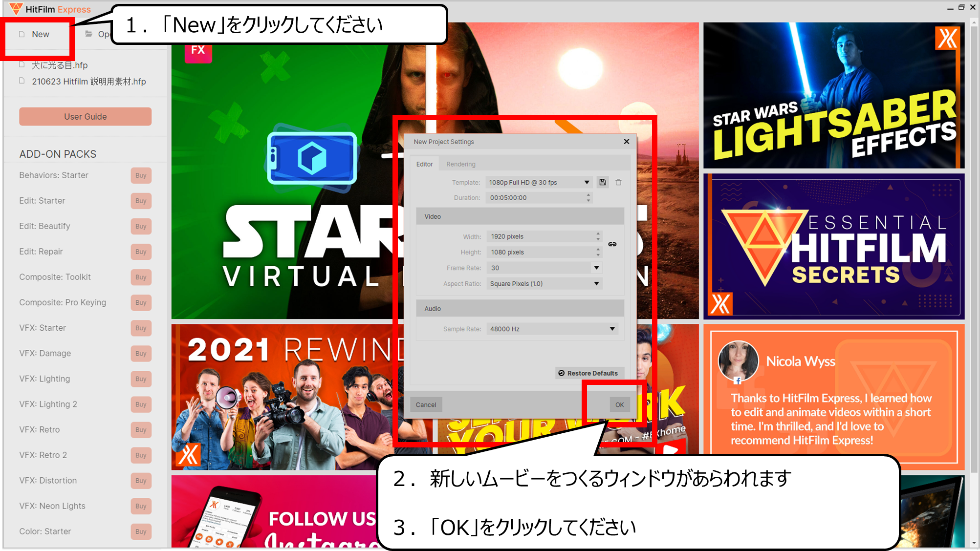Buy the Edit: Starter pack

pyautogui.click(x=141, y=201)
